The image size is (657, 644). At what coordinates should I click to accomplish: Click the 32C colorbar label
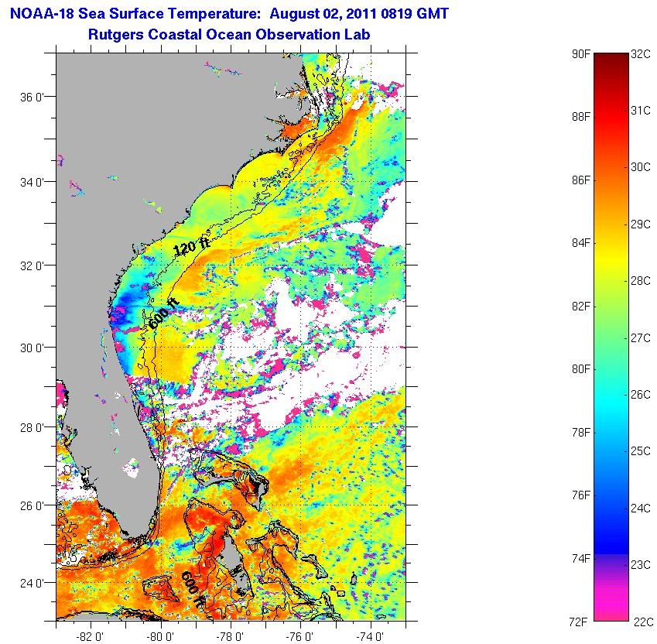pyautogui.click(x=641, y=54)
